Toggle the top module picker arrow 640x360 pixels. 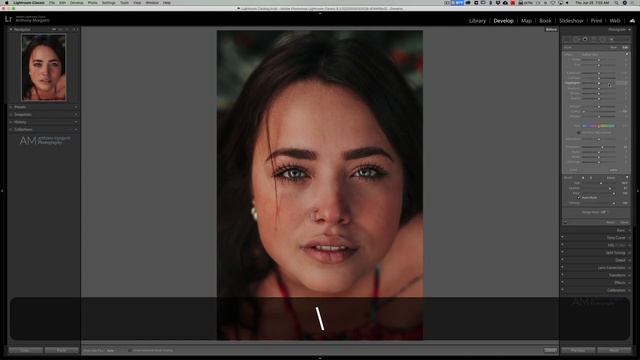(x=320, y=13)
